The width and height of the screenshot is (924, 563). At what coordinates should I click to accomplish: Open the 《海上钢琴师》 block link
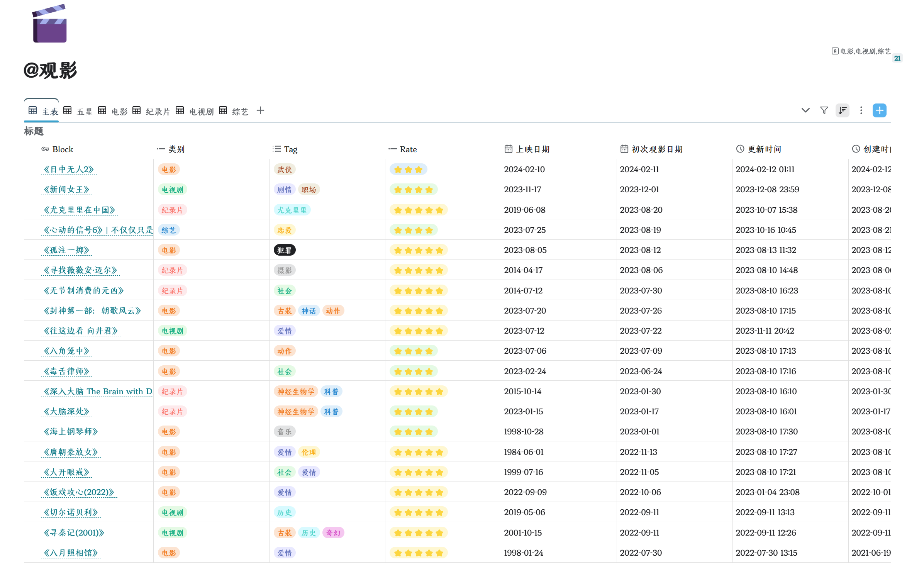pos(71,432)
